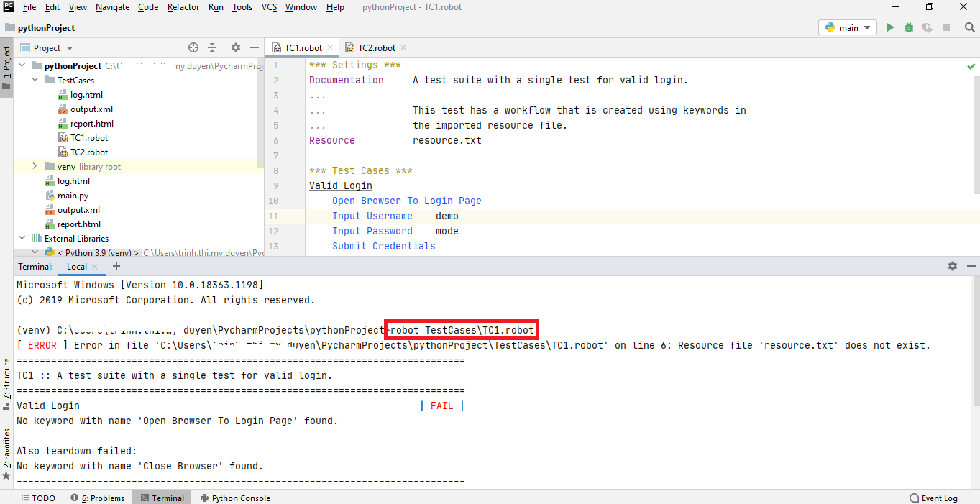980x504 pixels.
Task: Open the Window menu
Action: [301, 7]
